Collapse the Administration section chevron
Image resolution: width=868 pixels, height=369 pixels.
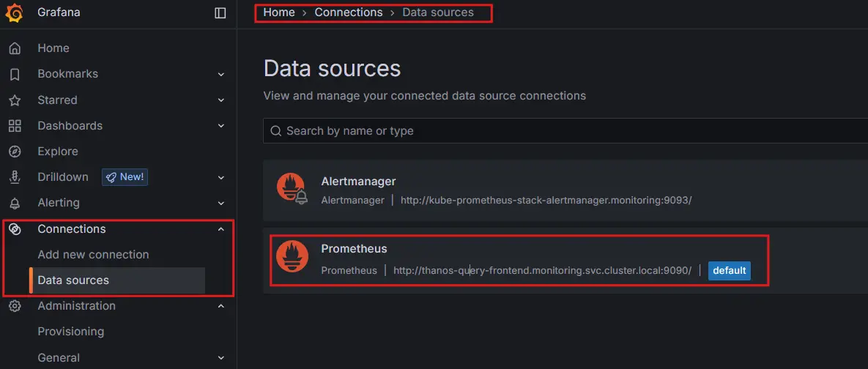pyautogui.click(x=221, y=306)
